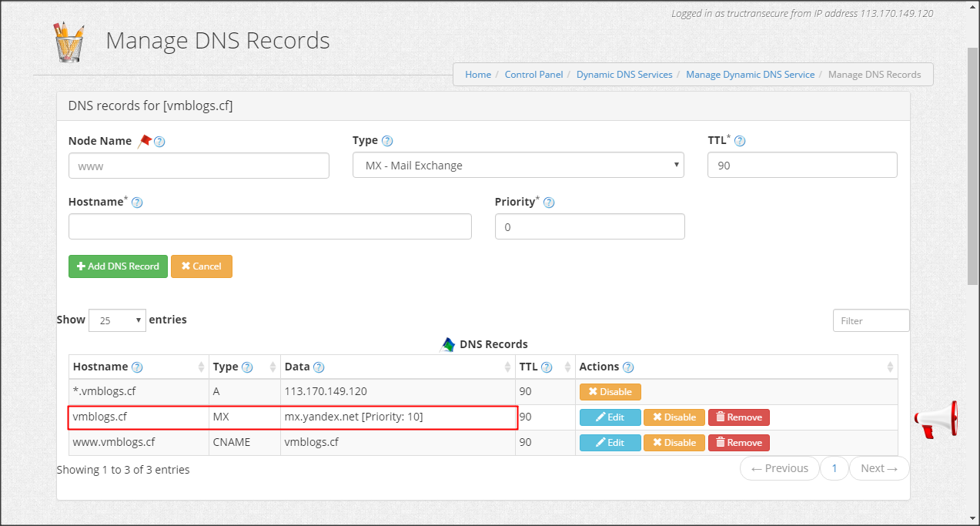Open the record Type dropdown
The height and width of the screenshot is (526, 980).
518,166
